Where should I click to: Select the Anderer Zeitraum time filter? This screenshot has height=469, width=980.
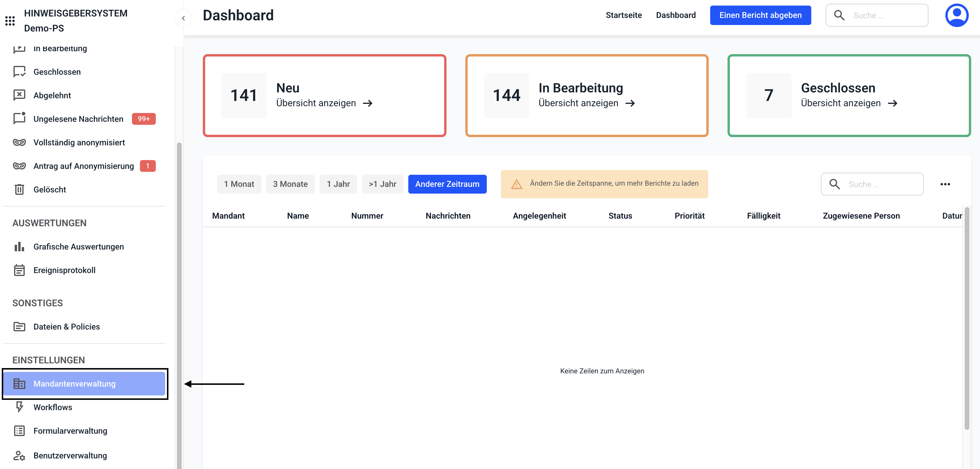pos(447,184)
